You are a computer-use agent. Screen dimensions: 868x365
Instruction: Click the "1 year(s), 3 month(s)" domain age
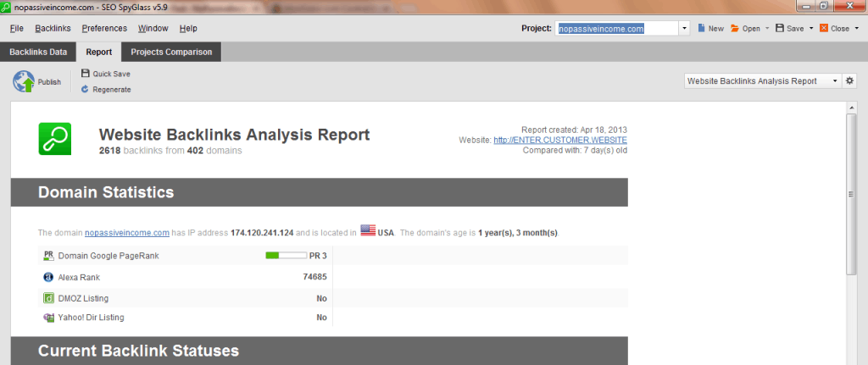coord(518,233)
